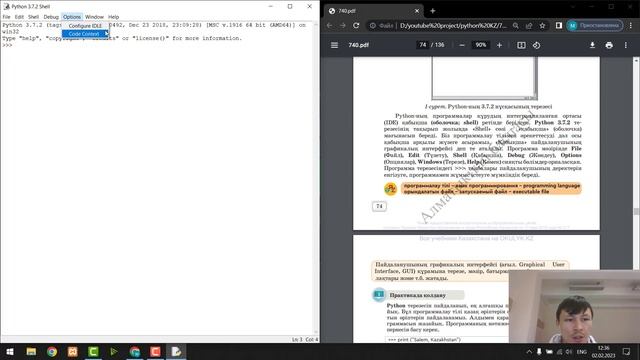The width and height of the screenshot is (640, 360).
Task: Open the browser profile button
Action: point(595,25)
